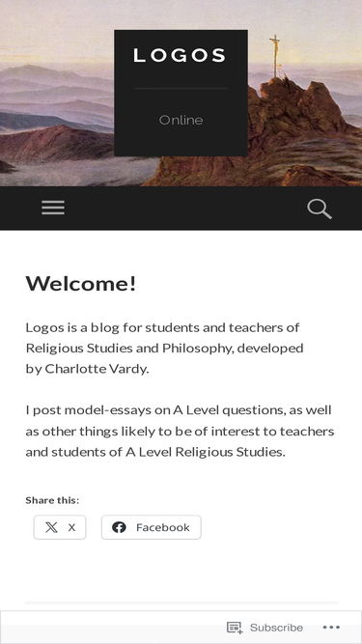Click the X text label to share

click(x=71, y=527)
